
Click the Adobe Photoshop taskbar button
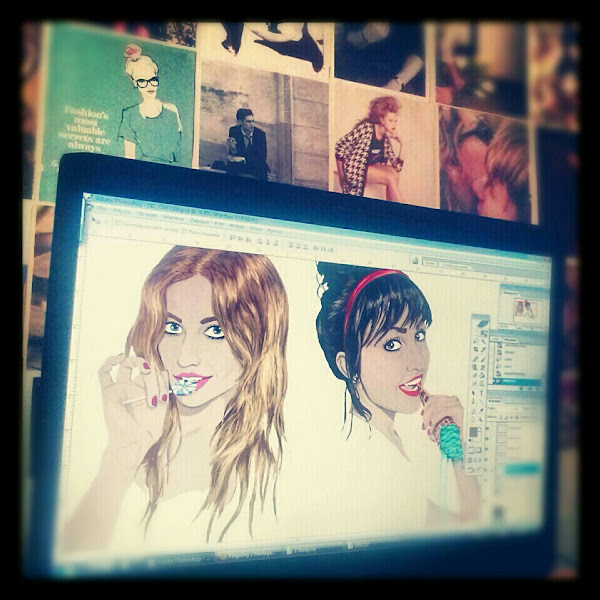(x=180, y=559)
